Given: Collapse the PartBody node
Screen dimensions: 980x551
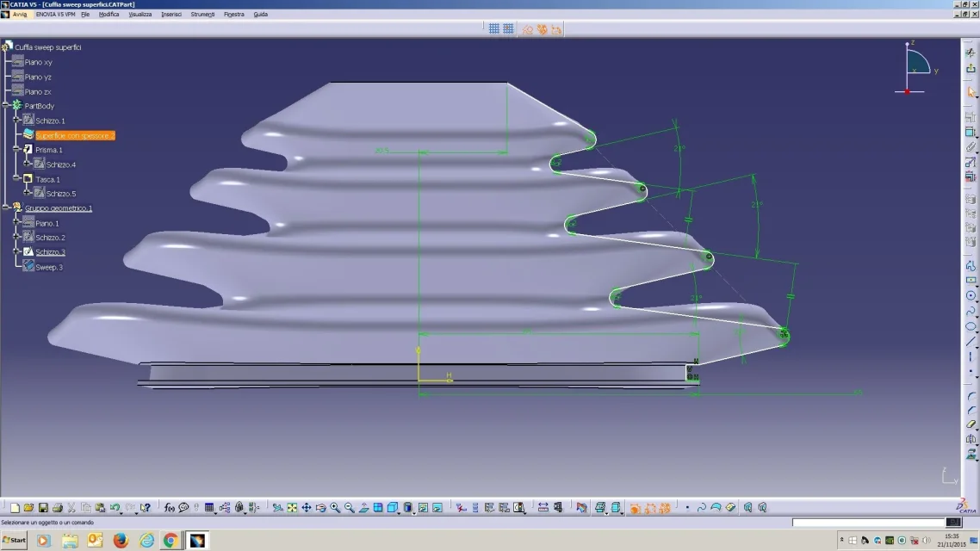Looking at the screenshot, I should point(6,106).
